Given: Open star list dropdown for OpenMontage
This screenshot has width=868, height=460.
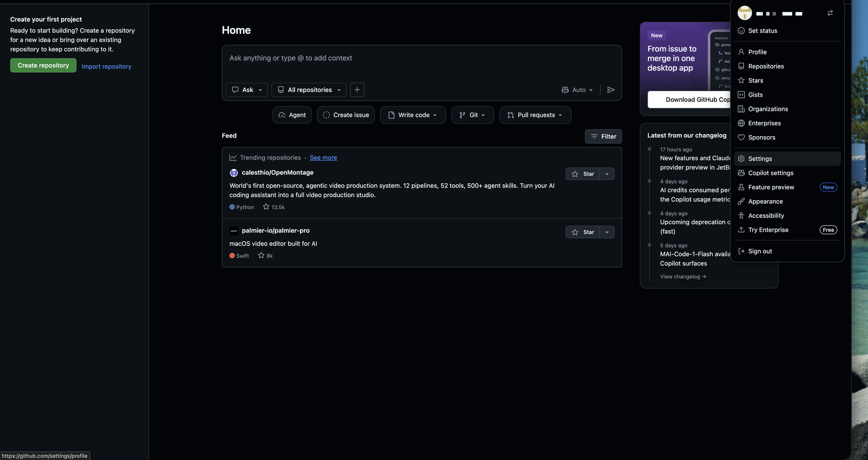Looking at the screenshot, I should coord(607,174).
